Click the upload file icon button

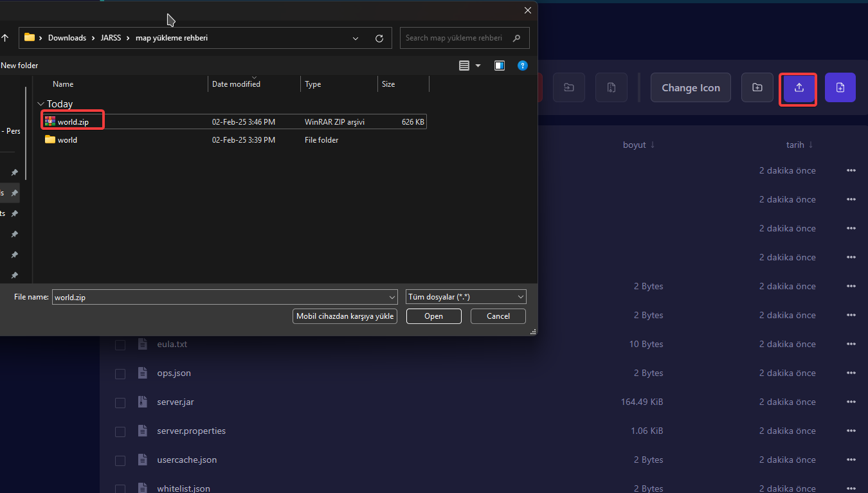click(799, 88)
